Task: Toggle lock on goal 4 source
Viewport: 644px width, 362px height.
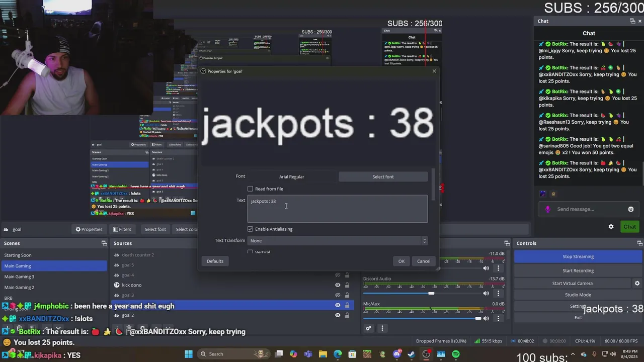Action: [347, 275]
